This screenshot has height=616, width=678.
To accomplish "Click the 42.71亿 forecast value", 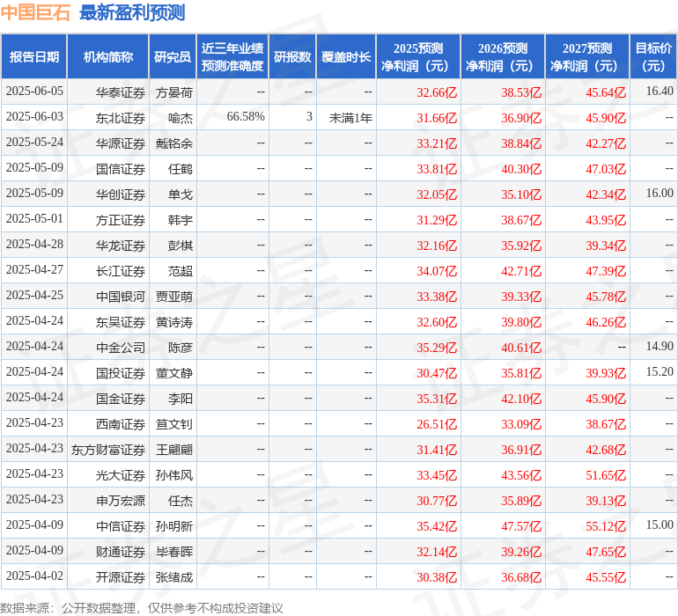I will 521,271.
